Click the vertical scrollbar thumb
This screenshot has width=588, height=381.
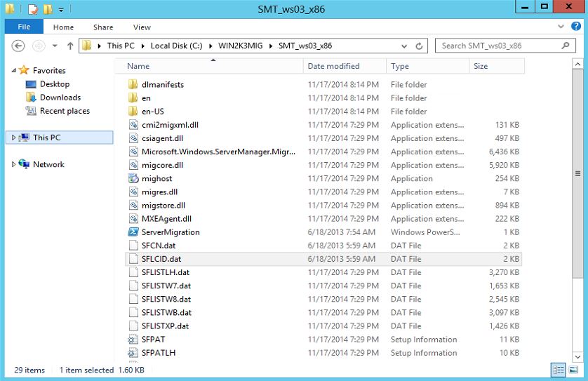pos(578,173)
